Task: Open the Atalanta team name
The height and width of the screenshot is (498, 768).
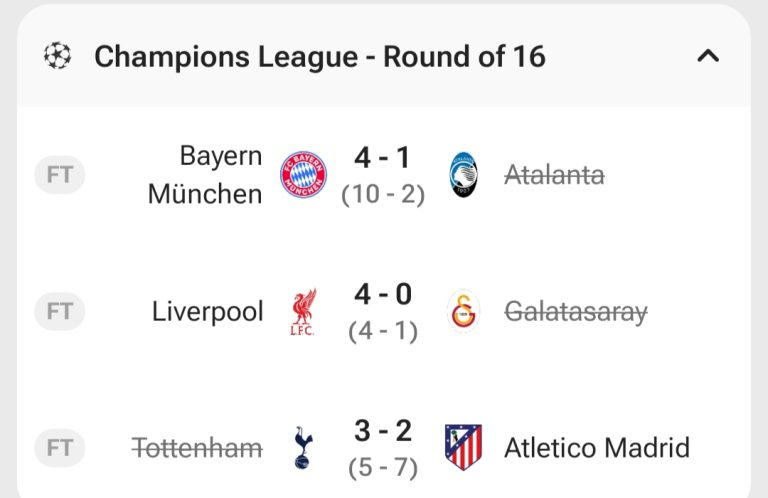Action: pyautogui.click(x=554, y=176)
